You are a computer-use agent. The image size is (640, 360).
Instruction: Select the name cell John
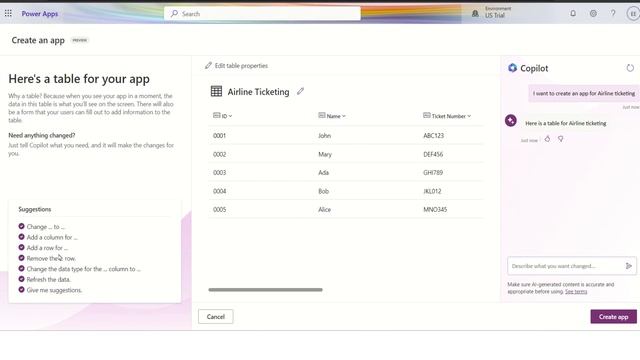324,136
